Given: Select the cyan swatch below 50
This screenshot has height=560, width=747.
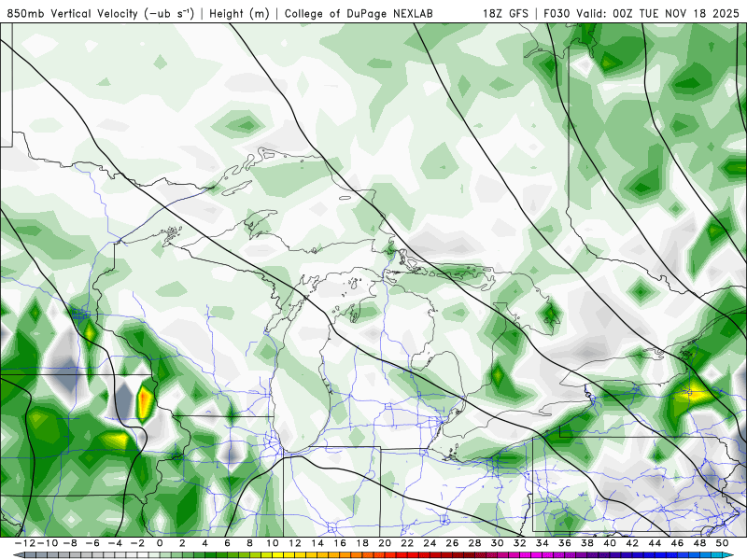Looking at the screenshot, I should tap(716, 554).
